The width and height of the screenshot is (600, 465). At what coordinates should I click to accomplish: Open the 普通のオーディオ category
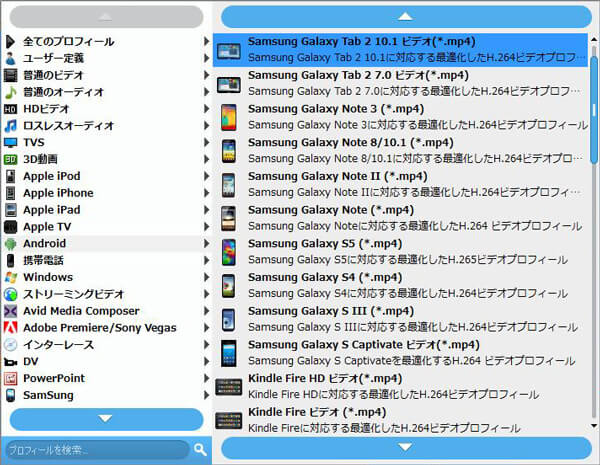(x=106, y=92)
